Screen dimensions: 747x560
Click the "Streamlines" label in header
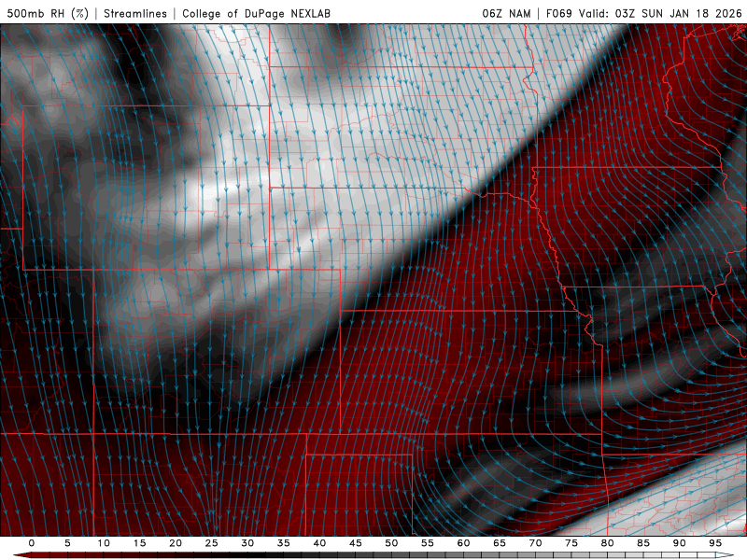click(x=135, y=13)
